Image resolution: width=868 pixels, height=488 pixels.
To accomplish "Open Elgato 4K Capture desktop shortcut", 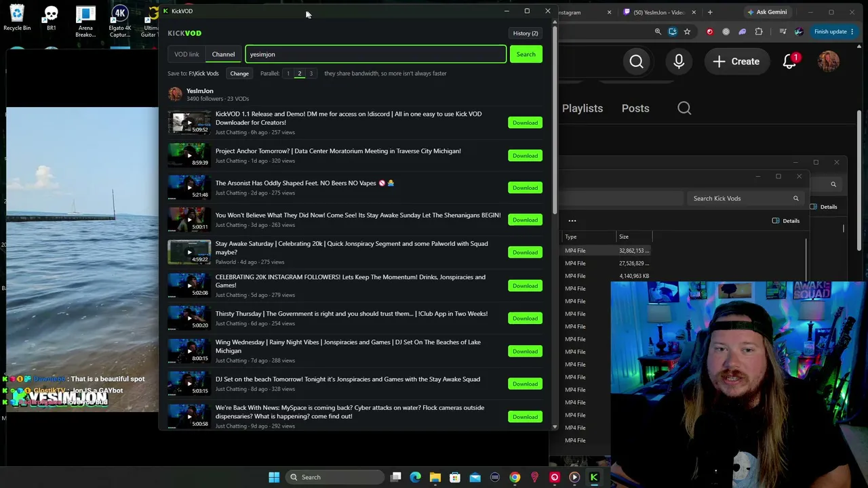I will pos(120,22).
